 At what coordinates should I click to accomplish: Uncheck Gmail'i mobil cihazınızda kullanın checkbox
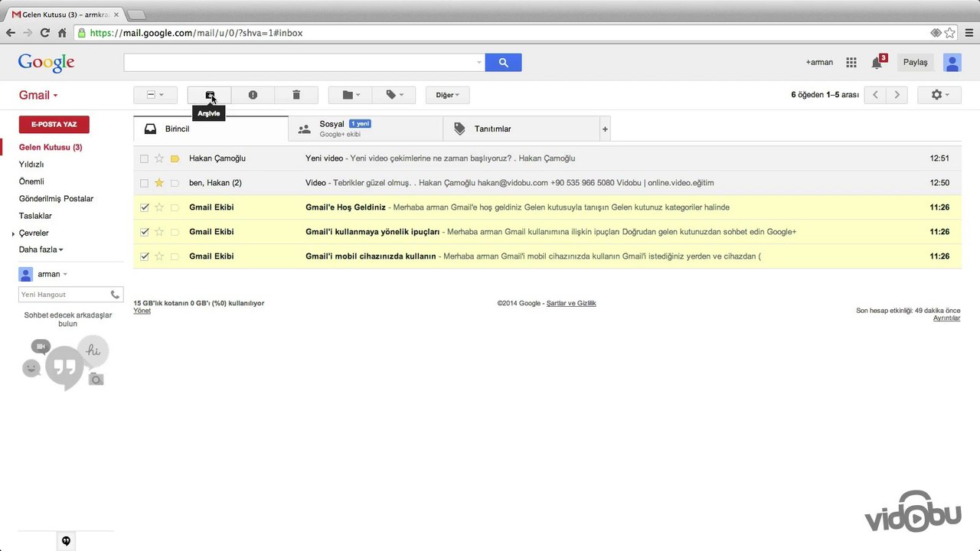[144, 256]
